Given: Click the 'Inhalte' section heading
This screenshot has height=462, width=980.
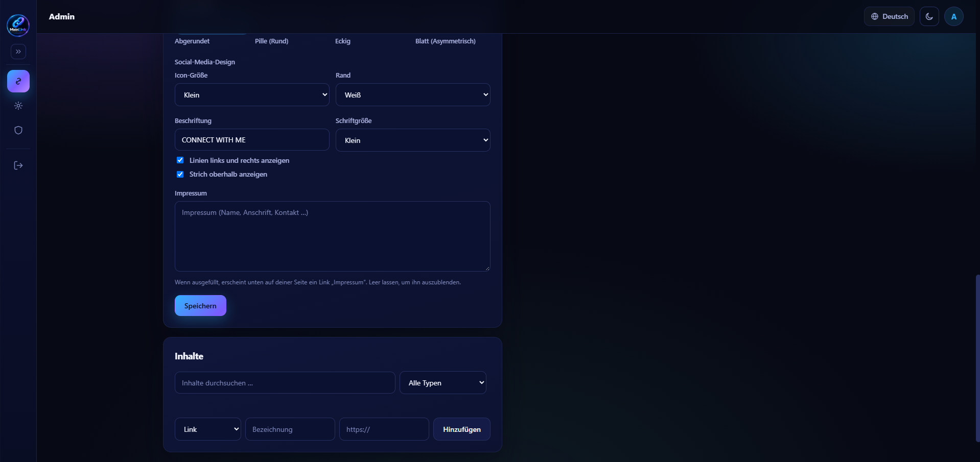Looking at the screenshot, I should point(189,356).
